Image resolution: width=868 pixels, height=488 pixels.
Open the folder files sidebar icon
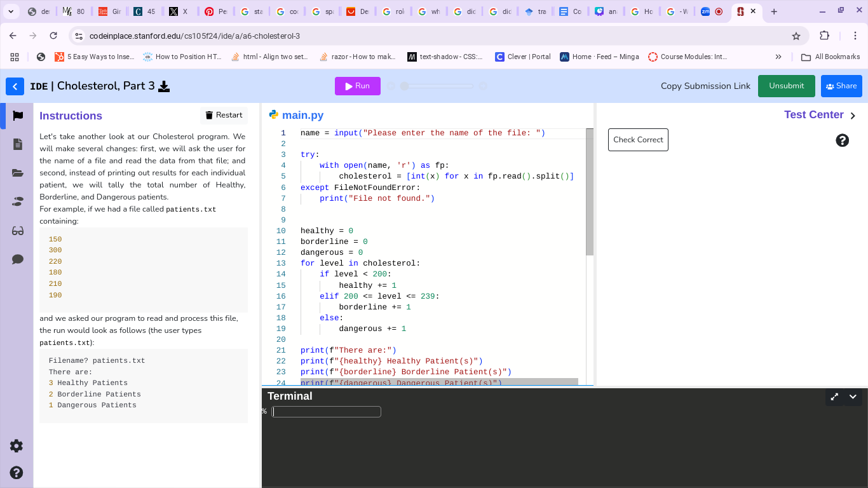[18, 173]
